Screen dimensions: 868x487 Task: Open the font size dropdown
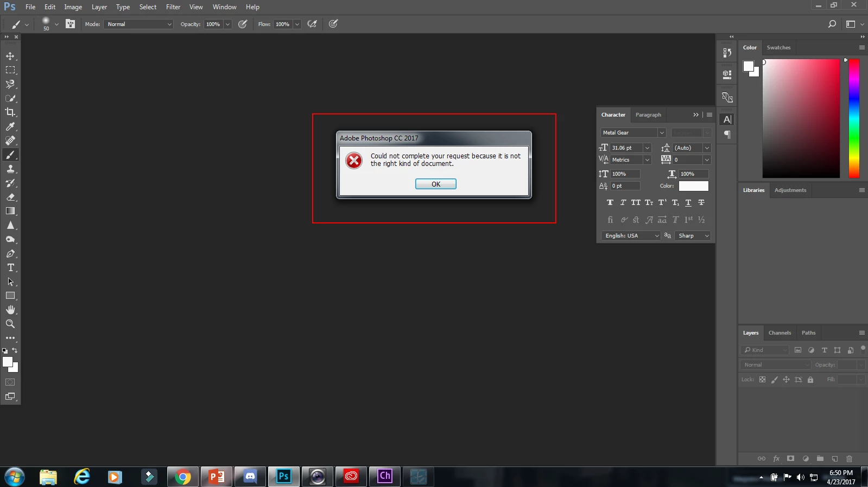click(x=647, y=148)
